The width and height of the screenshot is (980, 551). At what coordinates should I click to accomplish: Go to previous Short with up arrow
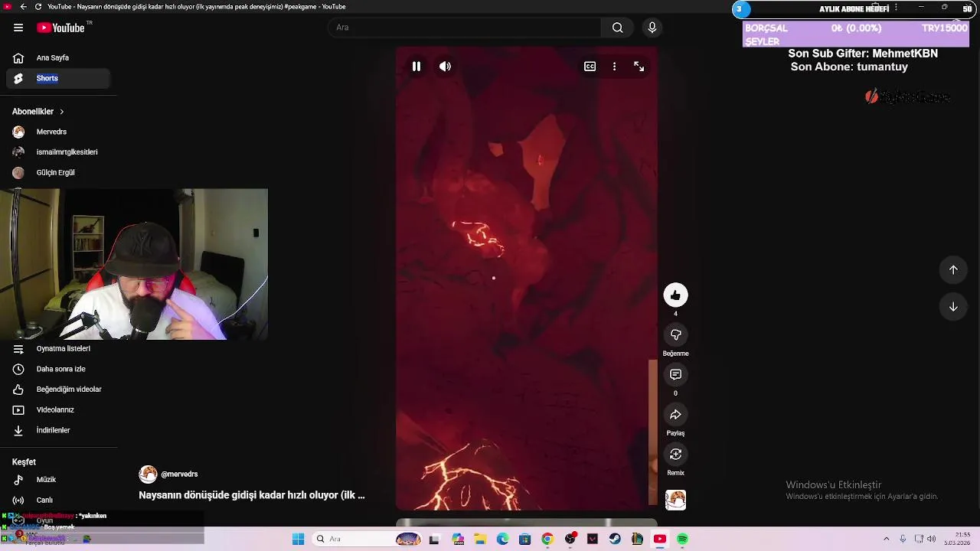[x=953, y=269]
